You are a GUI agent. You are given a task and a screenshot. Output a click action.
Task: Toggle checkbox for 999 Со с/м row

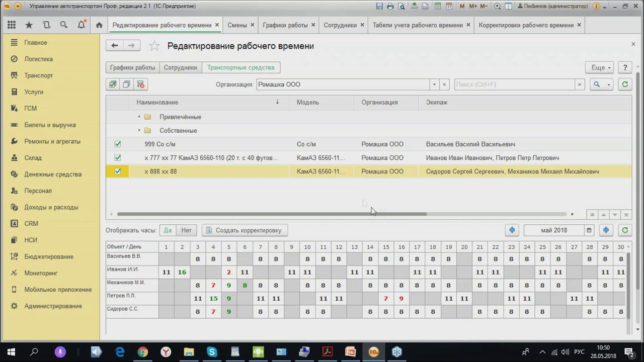118,144
